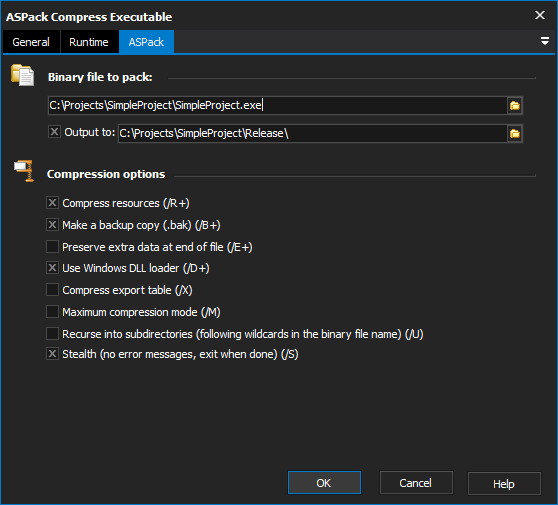Browse for the binary file to pack
Screen dimensions: 558x505
click(515, 106)
